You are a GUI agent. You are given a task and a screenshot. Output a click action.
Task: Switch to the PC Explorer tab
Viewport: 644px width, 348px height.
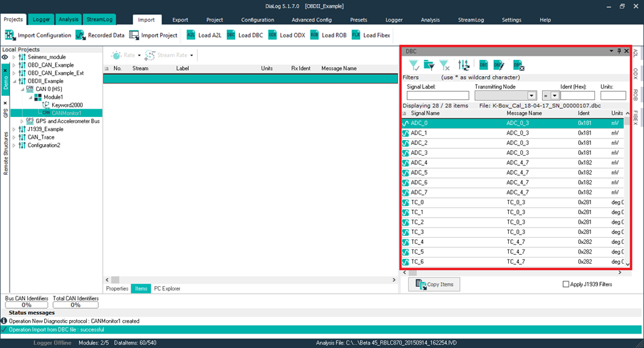click(x=167, y=288)
